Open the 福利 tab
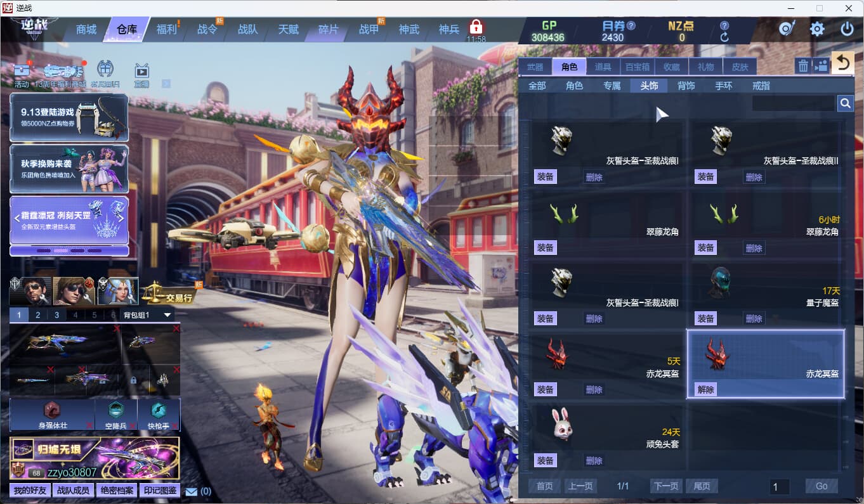The height and width of the screenshot is (504, 864). click(167, 29)
